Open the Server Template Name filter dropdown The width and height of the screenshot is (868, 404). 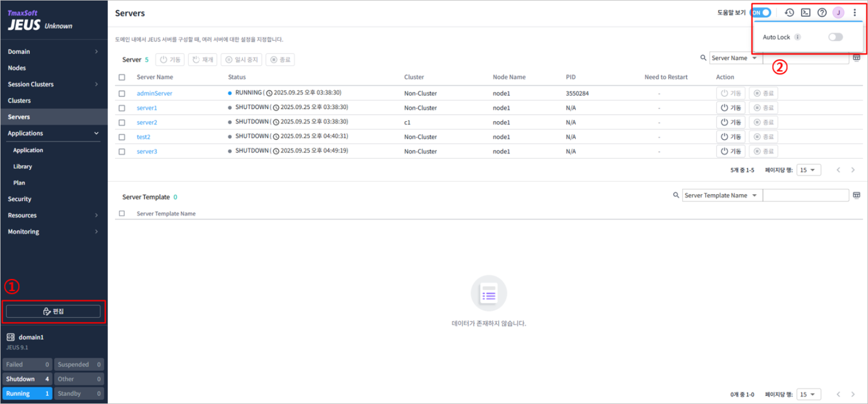(721, 195)
